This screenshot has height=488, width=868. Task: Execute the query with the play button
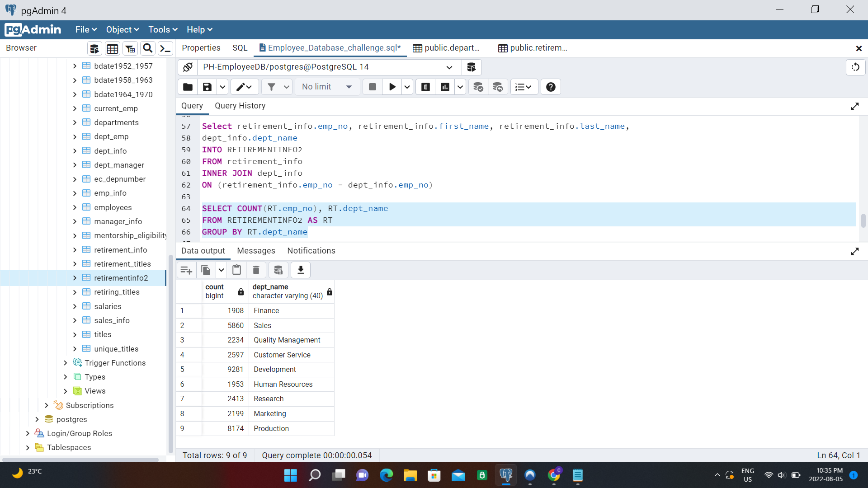pos(392,87)
